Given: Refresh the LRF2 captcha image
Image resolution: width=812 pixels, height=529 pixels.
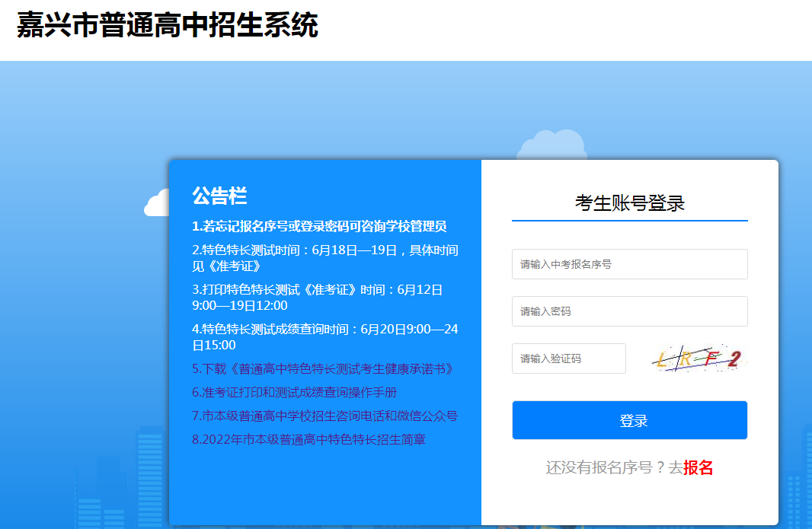Looking at the screenshot, I should (698, 359).
